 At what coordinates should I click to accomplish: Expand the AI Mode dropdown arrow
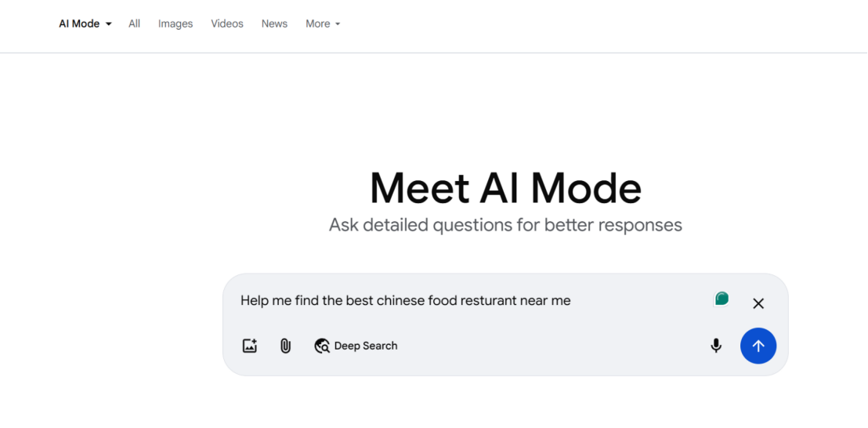point(109,24)
